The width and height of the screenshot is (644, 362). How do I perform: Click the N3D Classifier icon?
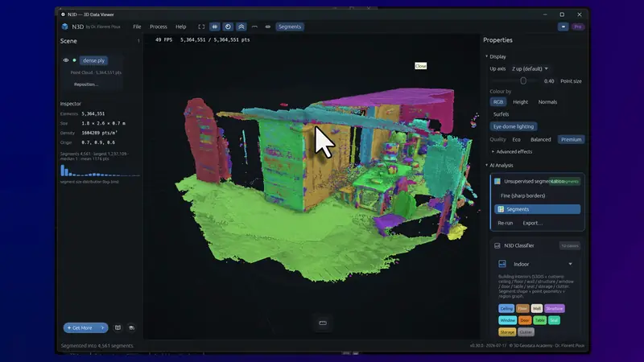(497, 246)
